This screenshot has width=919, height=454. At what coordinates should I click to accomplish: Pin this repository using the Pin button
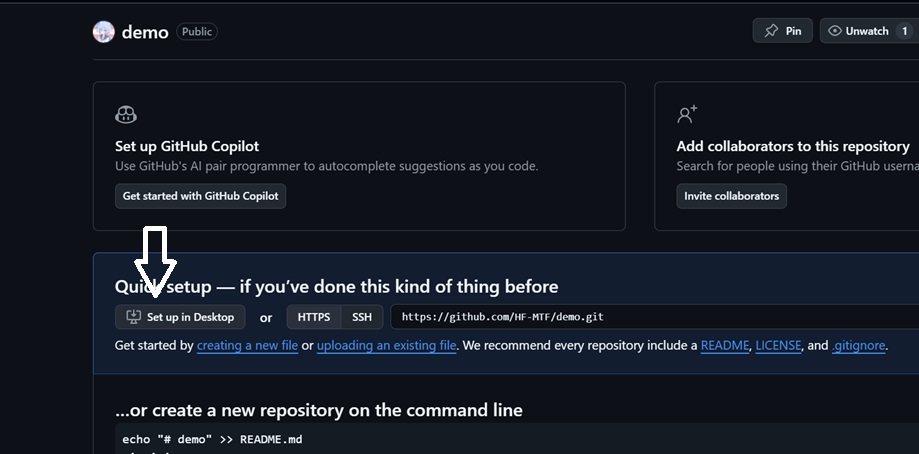click(x=782, y=31)
